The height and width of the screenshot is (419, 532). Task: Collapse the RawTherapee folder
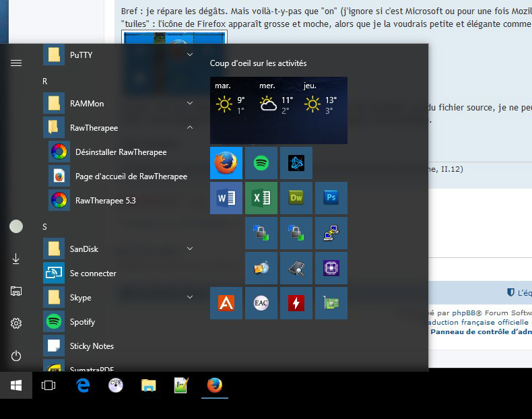[x=190, y=127]
